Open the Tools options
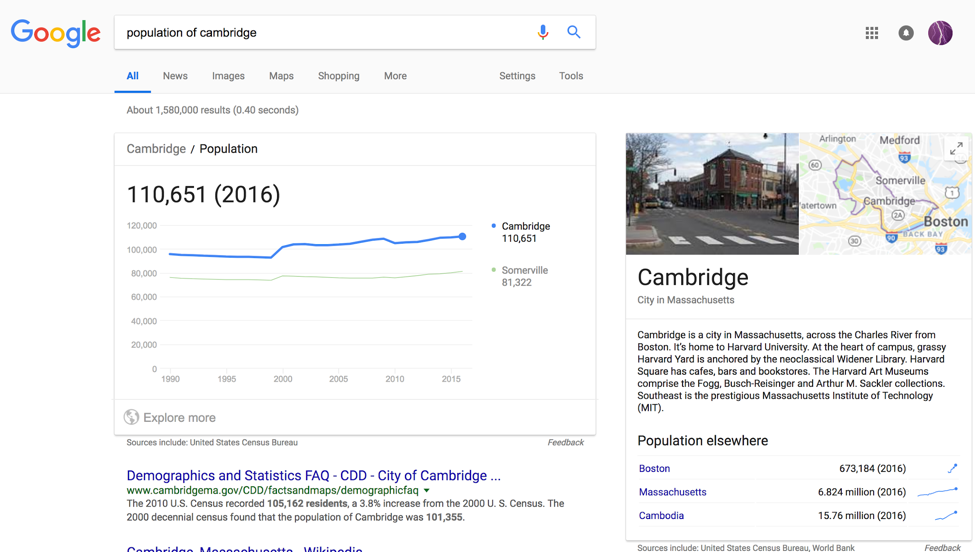 571,76
